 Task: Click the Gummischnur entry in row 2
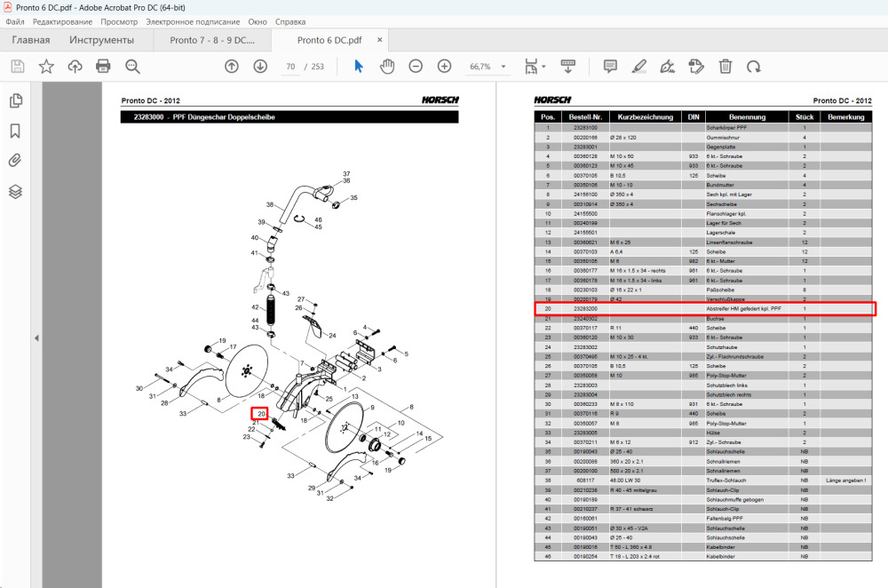point(723,137)
